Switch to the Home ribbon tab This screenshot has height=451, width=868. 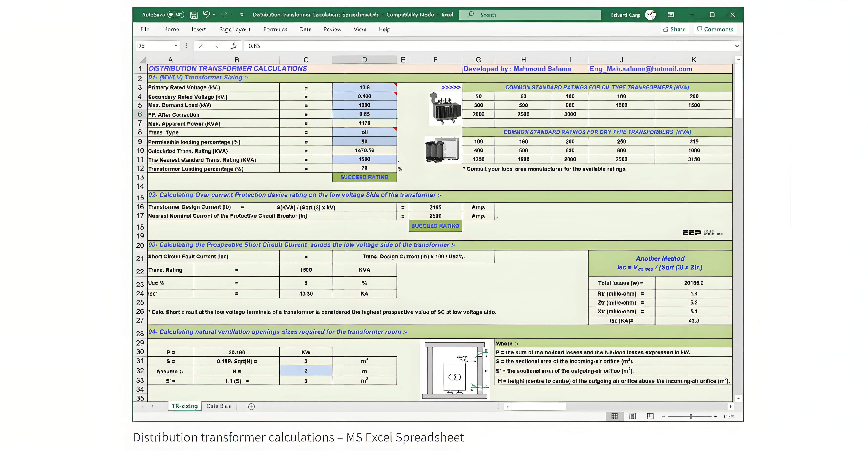(171, 29)
